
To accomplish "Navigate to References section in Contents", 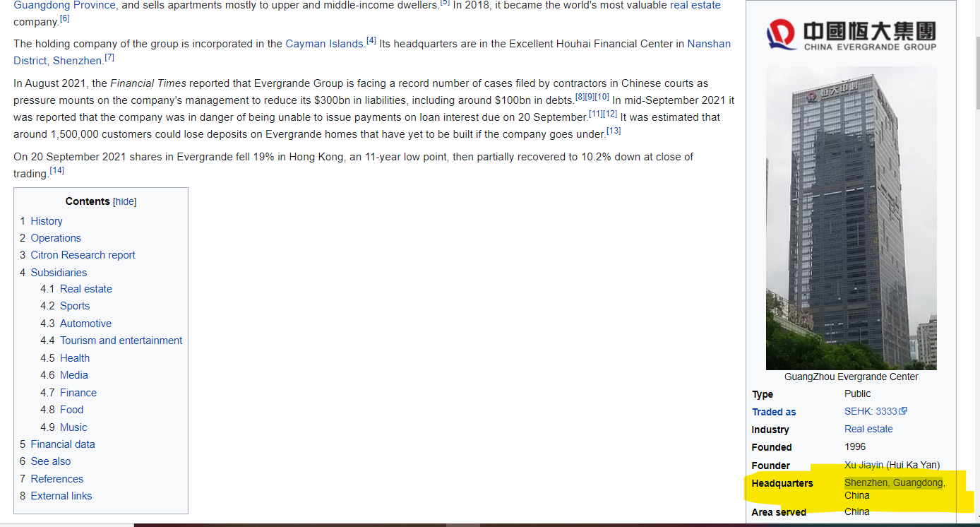I will click(57, 479).
